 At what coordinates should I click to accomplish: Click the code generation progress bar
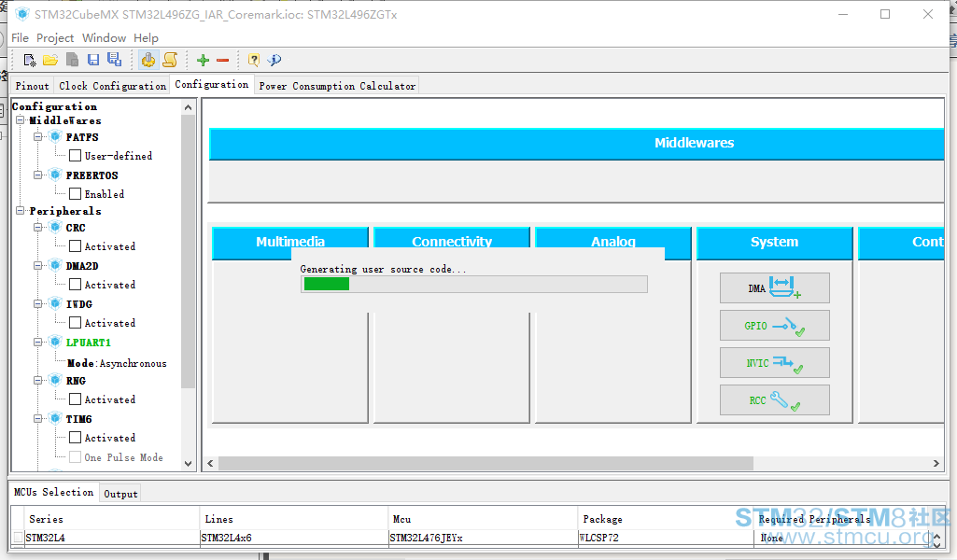pyautogui.click(x=473, y=285)
